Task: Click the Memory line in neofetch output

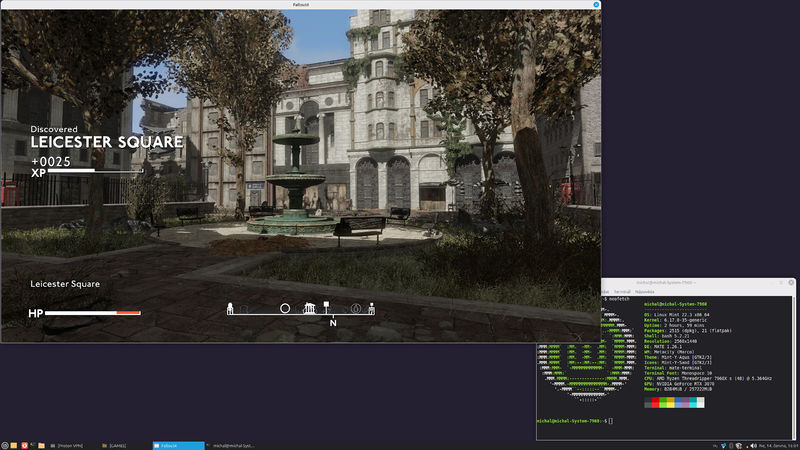Action: tap(678, 389)
